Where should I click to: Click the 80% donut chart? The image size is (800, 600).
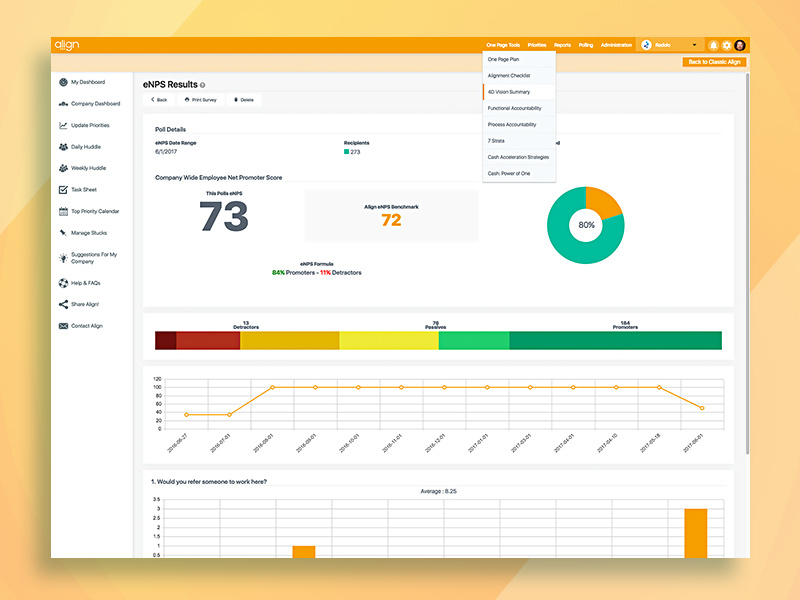586,225
